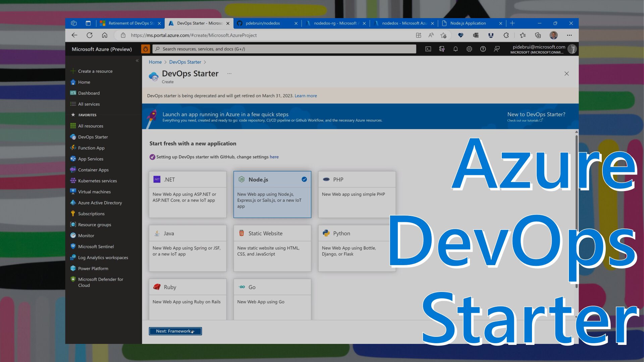Open the Azure help question mark icon
Screen dimensions: 644x362
point(483,49)
